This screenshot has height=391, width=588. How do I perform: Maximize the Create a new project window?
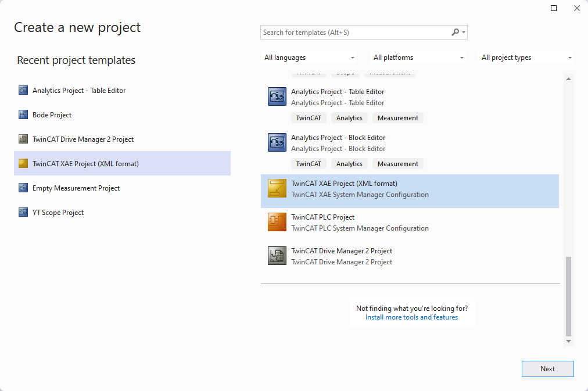(x=554, y=8)
